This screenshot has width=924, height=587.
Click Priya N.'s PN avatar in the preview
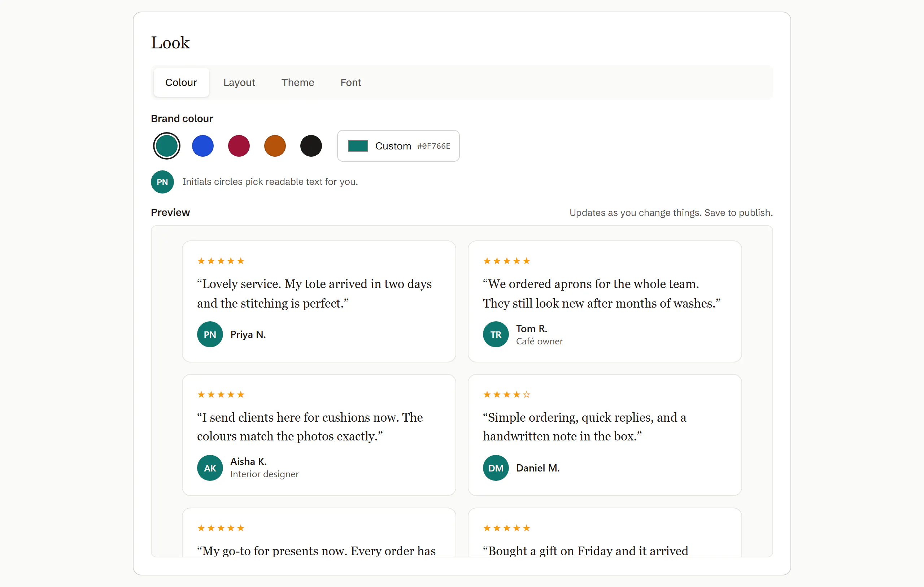point(210,334)
